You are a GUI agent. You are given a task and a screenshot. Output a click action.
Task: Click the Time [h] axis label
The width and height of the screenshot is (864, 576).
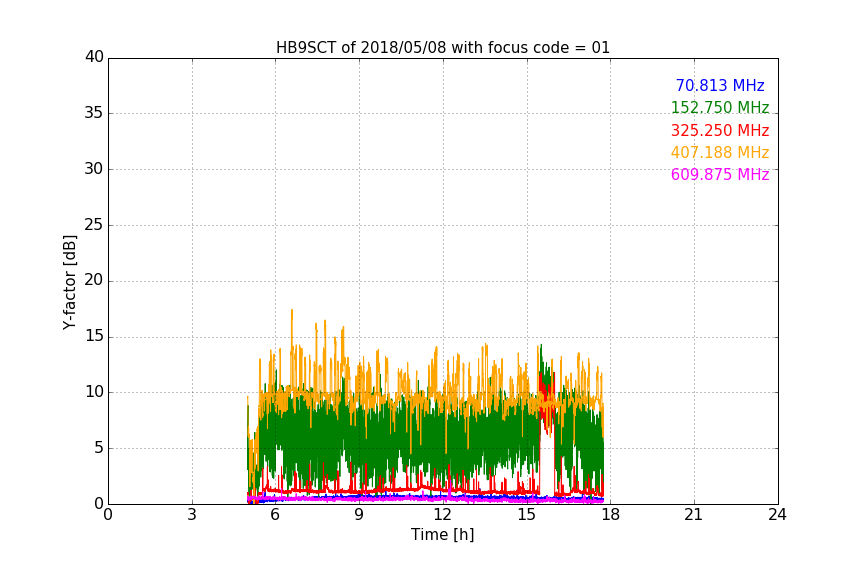click(x=442, y=535)
